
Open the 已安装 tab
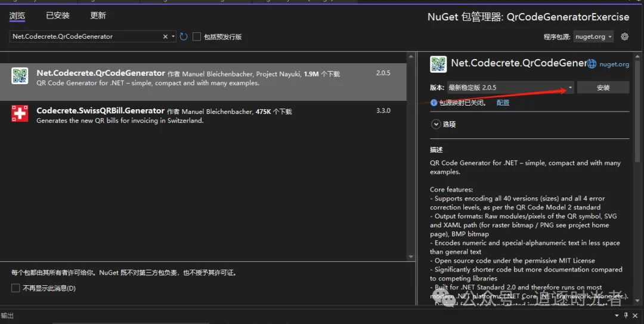58,16
